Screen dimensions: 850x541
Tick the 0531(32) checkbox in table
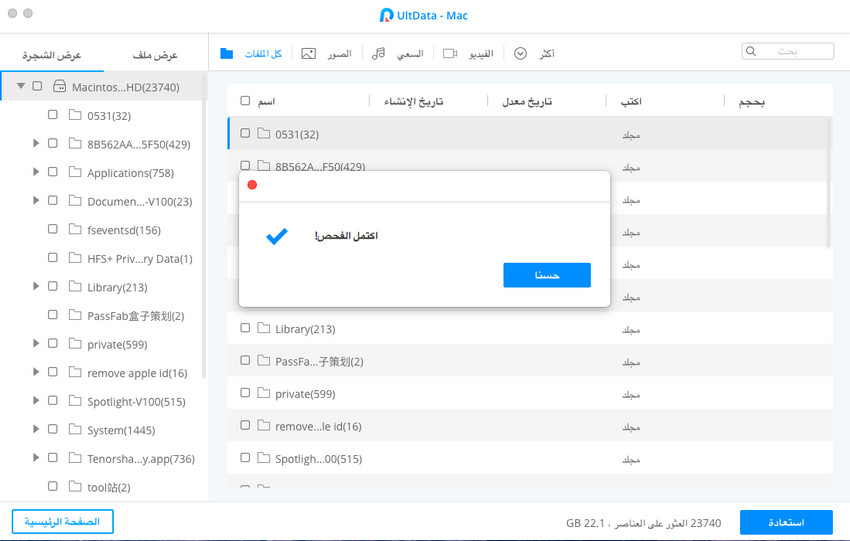[x=245, y=133]
